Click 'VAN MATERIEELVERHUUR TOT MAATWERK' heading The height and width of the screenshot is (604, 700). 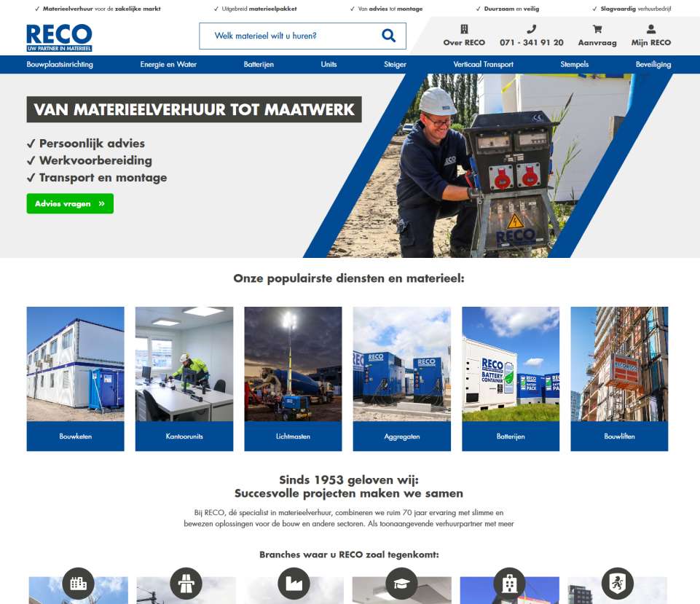194,109
